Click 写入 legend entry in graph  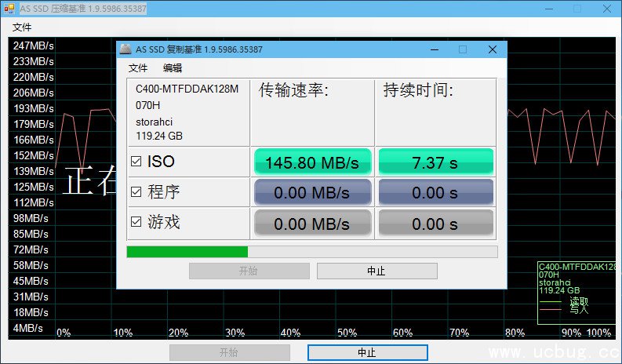coord(579,309)
